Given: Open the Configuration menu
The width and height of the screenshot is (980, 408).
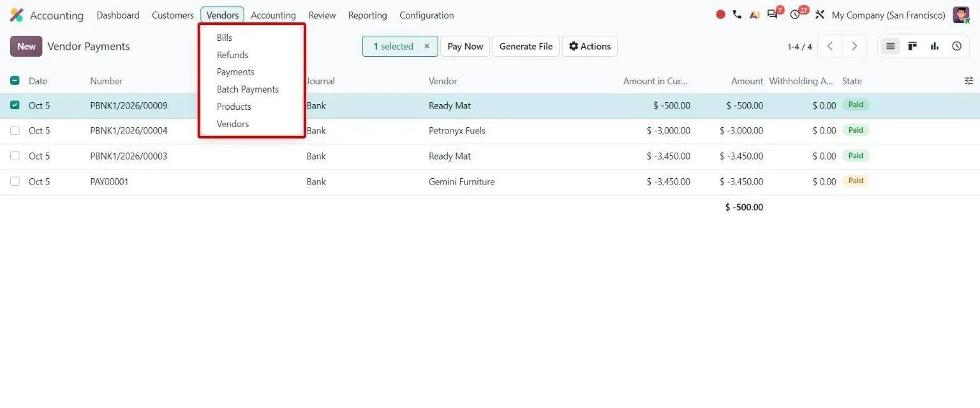Looking at the screenshot, I should [x=426, y=15].
